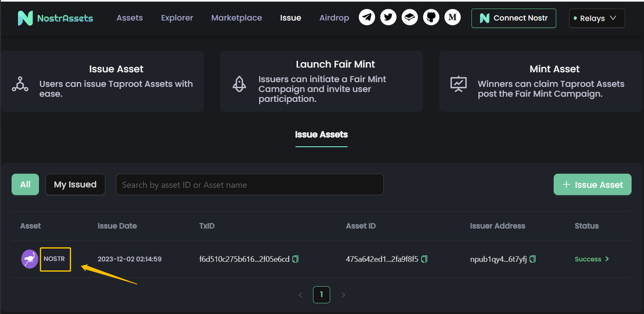Click the Launch Fair Mint rocket icon

[239, 84]
